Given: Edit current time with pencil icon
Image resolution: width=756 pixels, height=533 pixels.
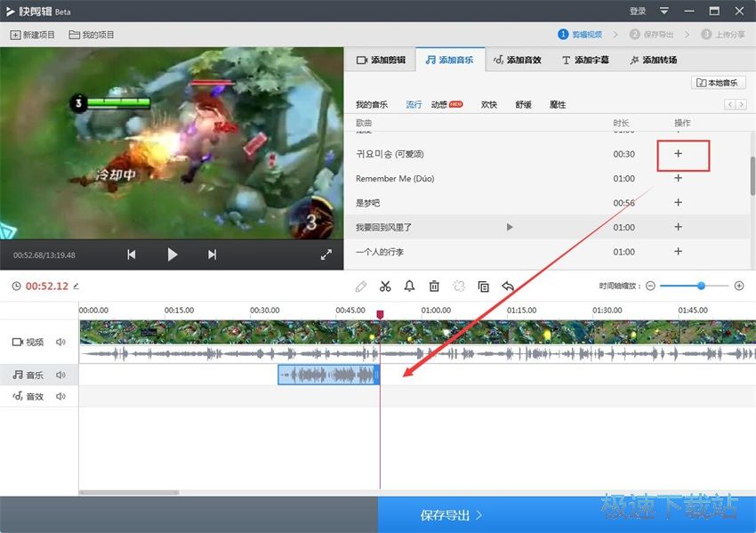Looking at the screenshot, I should (x=76, y=286).
